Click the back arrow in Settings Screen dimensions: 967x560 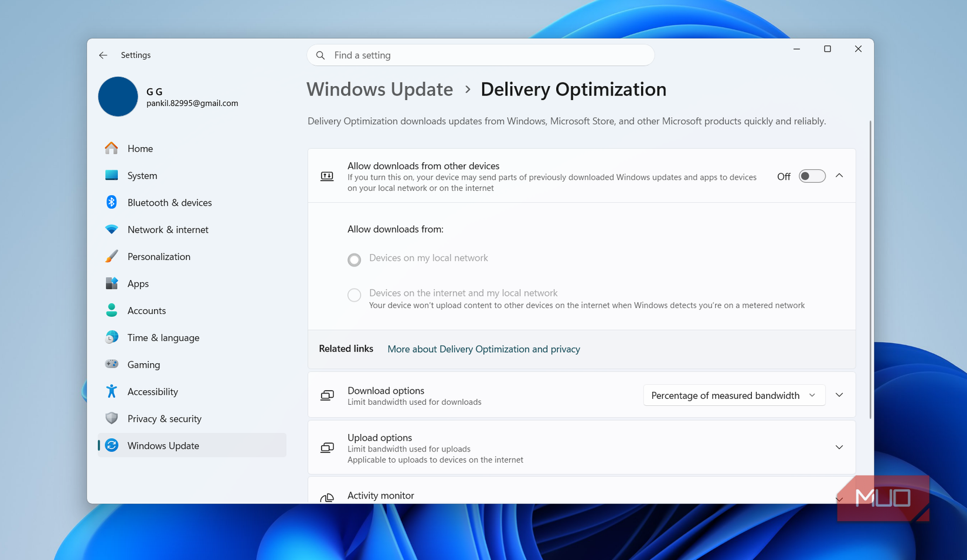click(103, 55)
